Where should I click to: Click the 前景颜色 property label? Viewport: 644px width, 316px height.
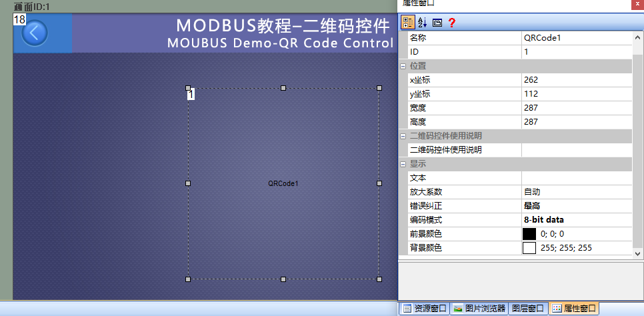click(426, 234)
